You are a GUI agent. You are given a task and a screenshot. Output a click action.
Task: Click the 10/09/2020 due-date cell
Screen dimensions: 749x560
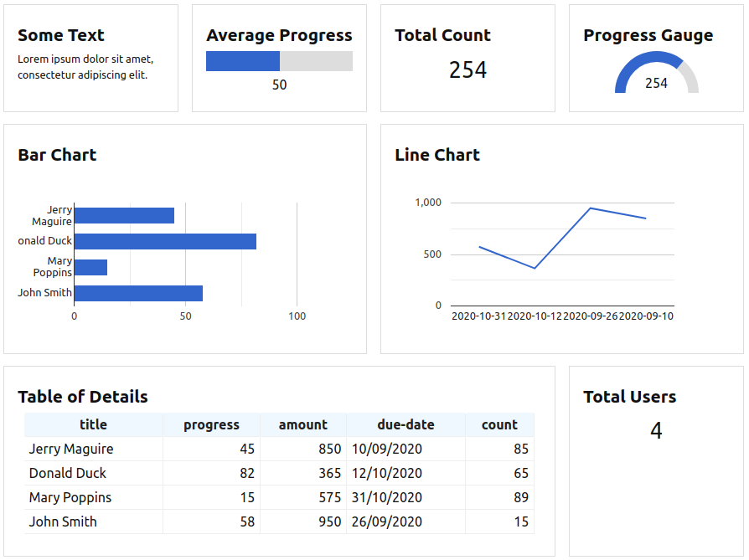pyautogui.click(x=387, y=449)
